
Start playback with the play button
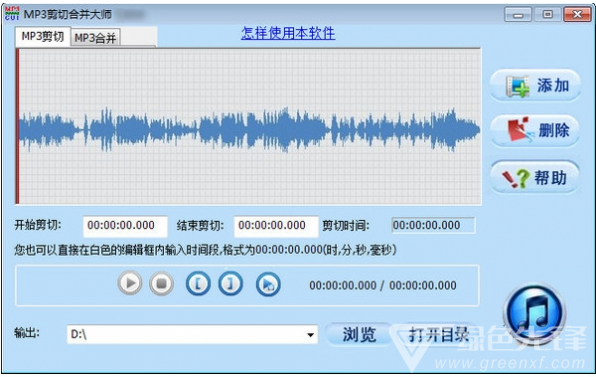130,283
